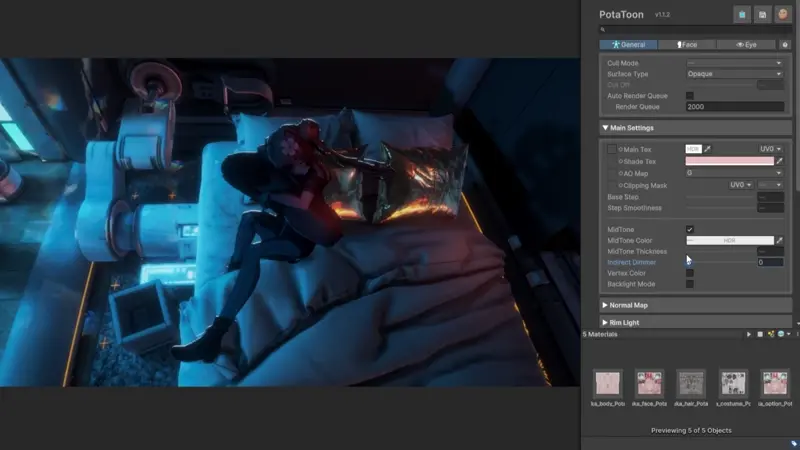Click the MidTone Color HDR swatch

[730, 240]
